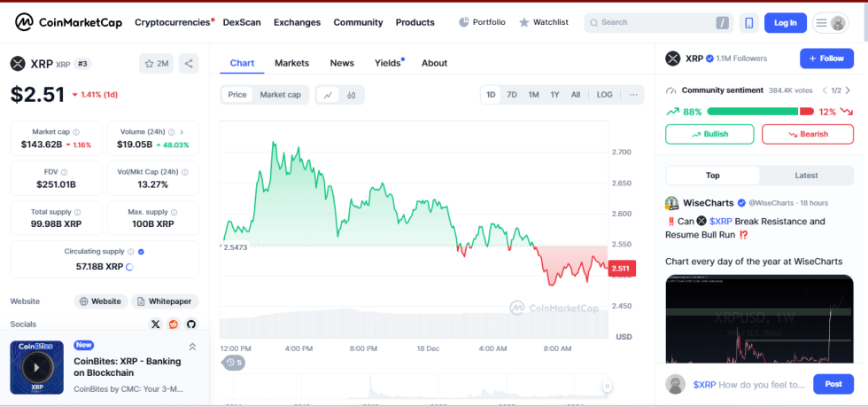868x407 pixels.
Task: Vote Bullish on community sentiment
Action: tap(709, 134)
